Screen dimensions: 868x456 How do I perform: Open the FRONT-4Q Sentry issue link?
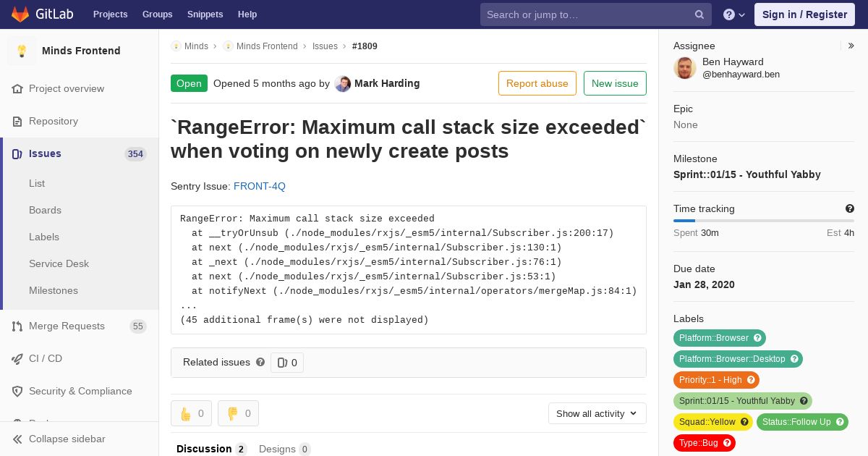(259, 186)
